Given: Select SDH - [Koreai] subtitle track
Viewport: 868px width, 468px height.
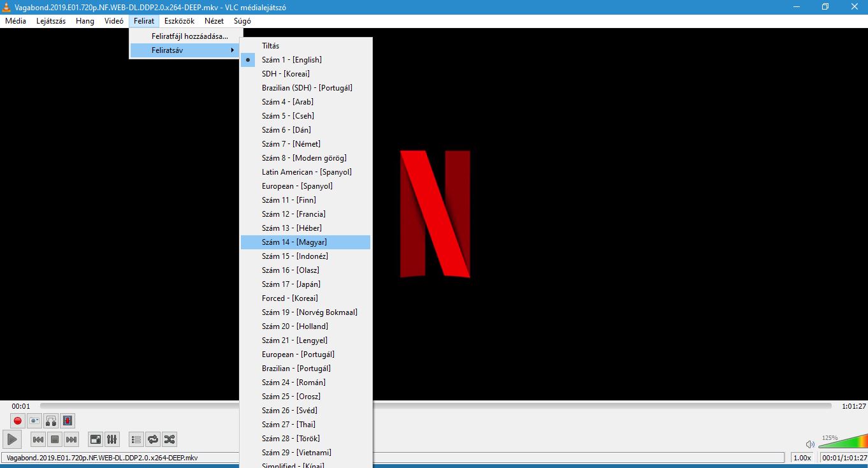Looking at the screenshot, I should coord(306,74).
